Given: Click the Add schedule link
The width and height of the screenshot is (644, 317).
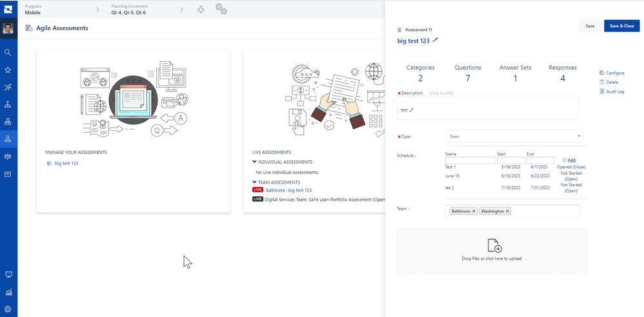Looking at the screenshot, I should click(569, 160).
